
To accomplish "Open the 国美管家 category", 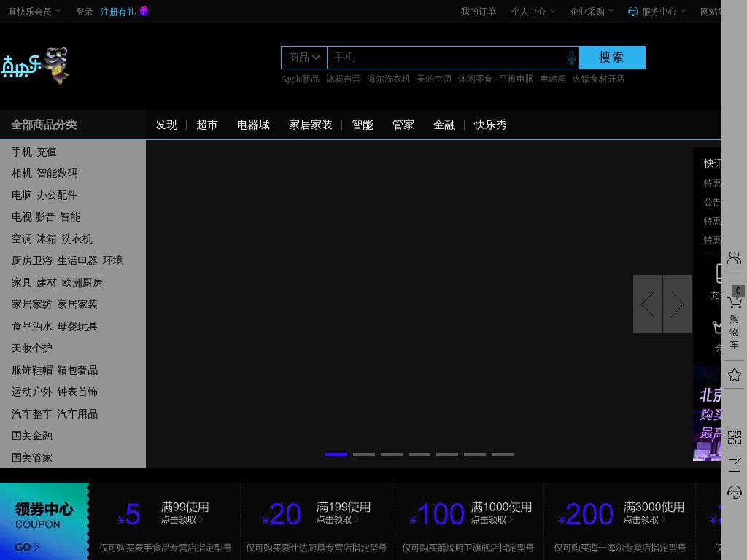I will tap(32, 458).
